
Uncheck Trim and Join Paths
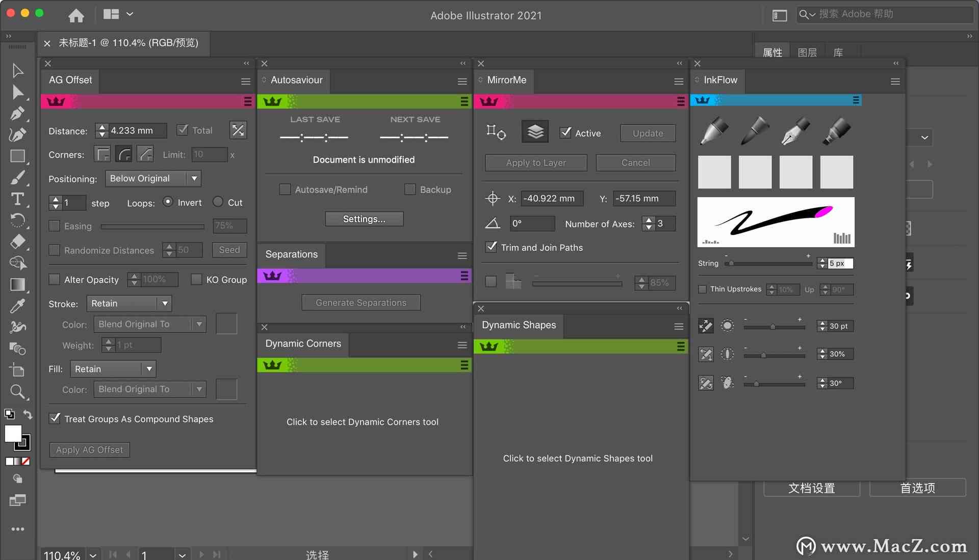click(x=491, y=247)
